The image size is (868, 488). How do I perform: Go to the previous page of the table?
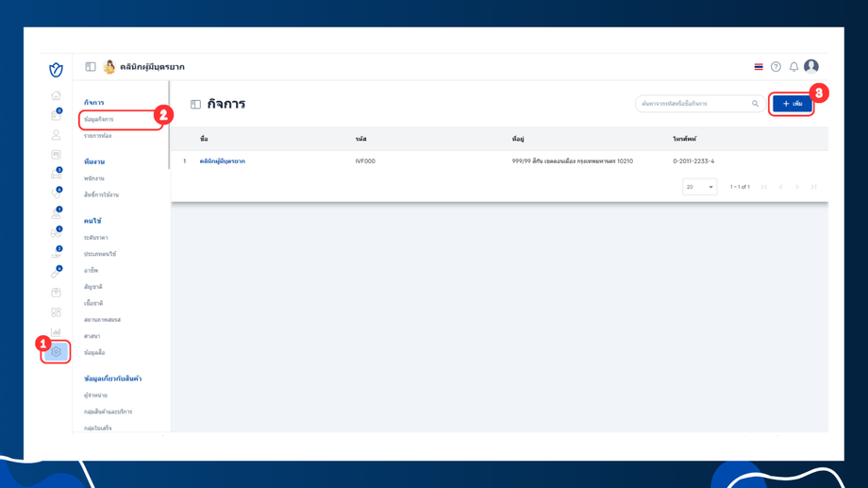tap(780, 187)
